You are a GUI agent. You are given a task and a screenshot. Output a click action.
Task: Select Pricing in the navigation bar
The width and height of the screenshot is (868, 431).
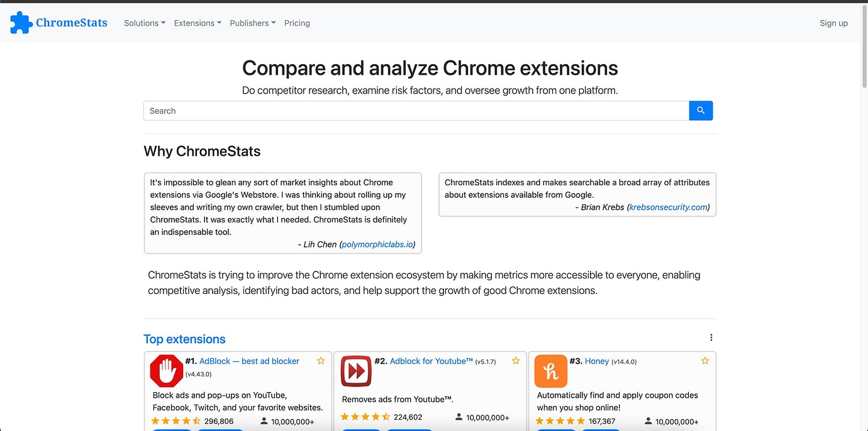pos(297,23)
